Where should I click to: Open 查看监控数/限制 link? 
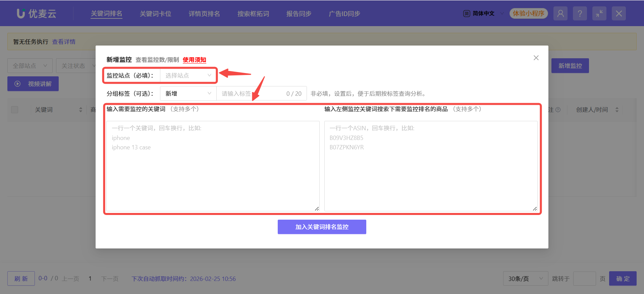[157, 60]
